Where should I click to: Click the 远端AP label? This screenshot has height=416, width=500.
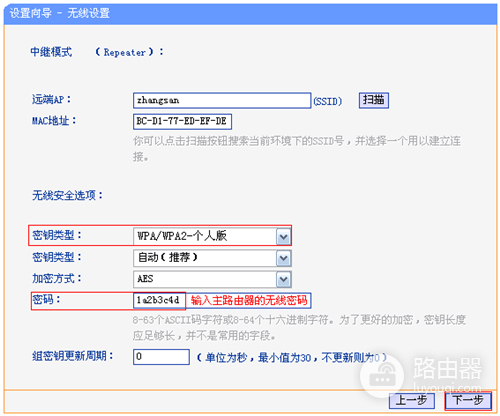(x=51, y=99)
